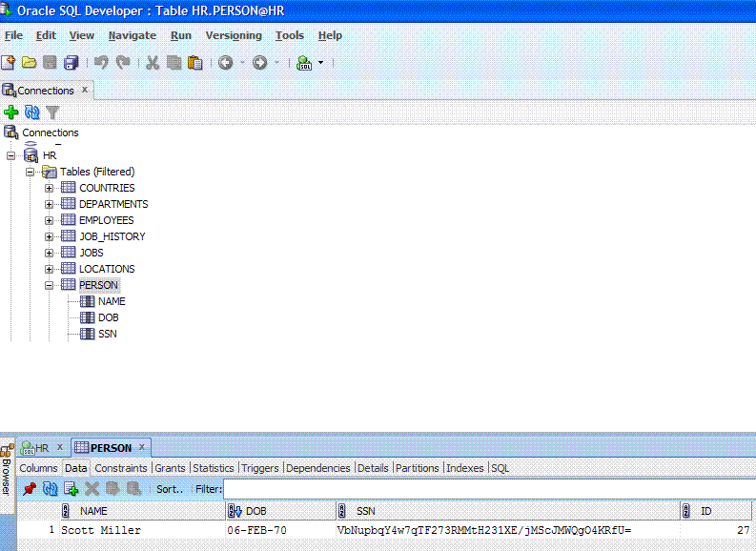Viewport: 756px width, 551px height.
Task: Select the NAME column in tree
Action: tap(112, 301)
